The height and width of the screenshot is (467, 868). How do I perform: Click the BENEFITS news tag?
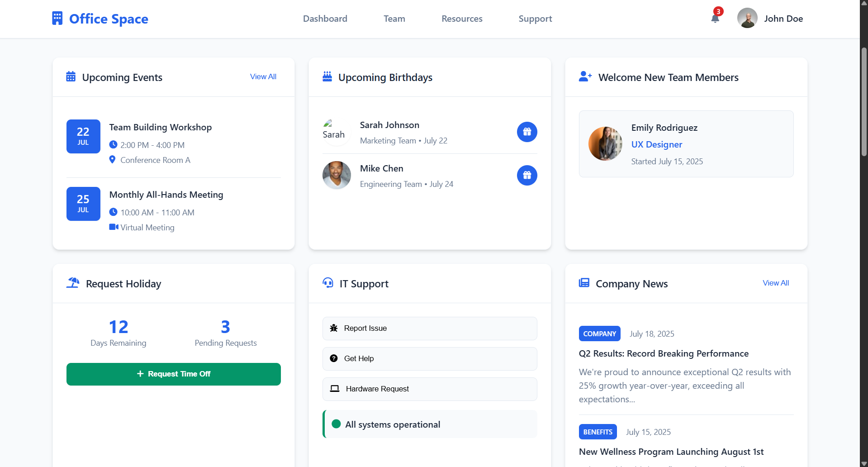pos(598,432)
